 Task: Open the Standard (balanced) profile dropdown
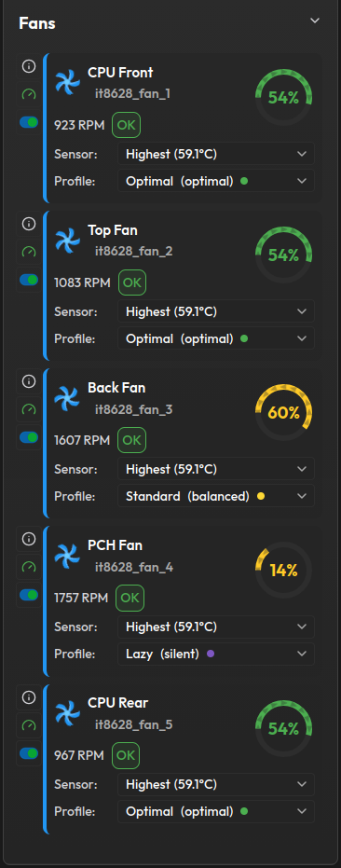[216, 496]
